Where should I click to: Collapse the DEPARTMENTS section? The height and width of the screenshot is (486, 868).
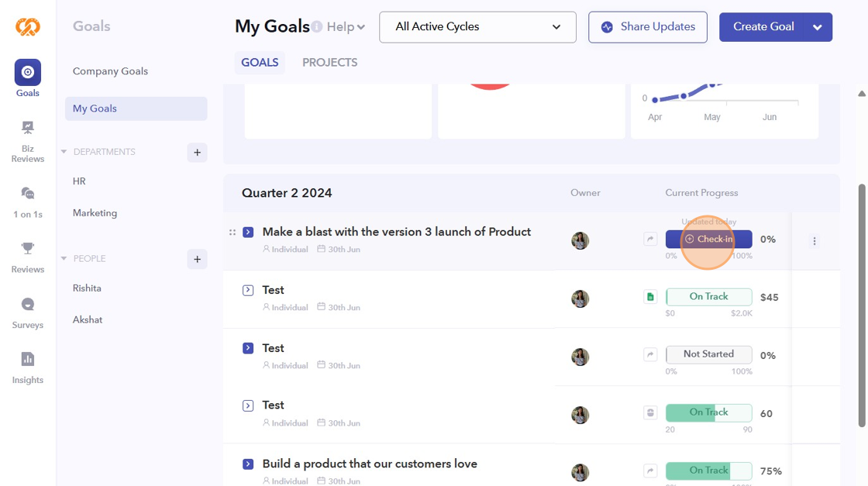(x=64, y=152)
